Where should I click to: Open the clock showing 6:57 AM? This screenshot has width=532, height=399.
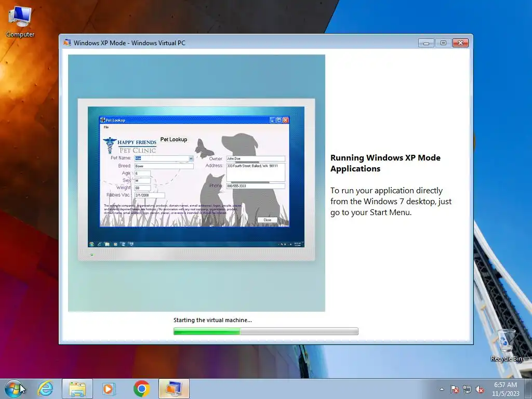coord(506,389)
